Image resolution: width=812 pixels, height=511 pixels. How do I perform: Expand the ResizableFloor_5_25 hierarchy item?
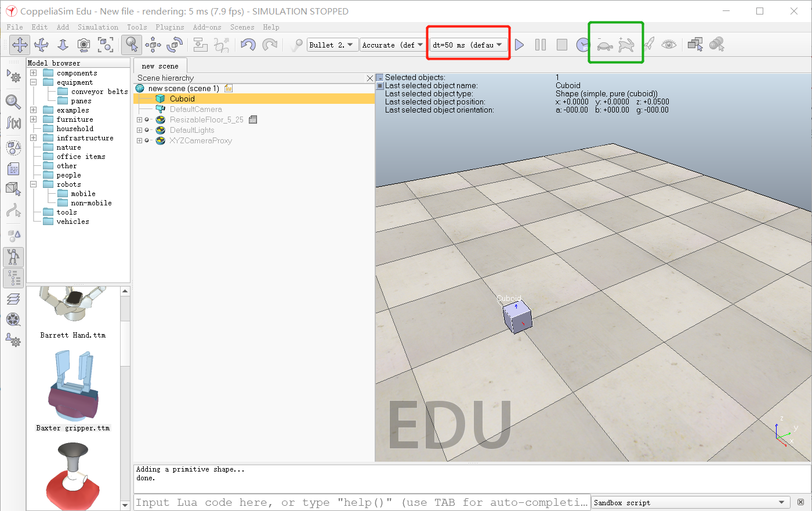pyautogui.click(x=139, y=119)
